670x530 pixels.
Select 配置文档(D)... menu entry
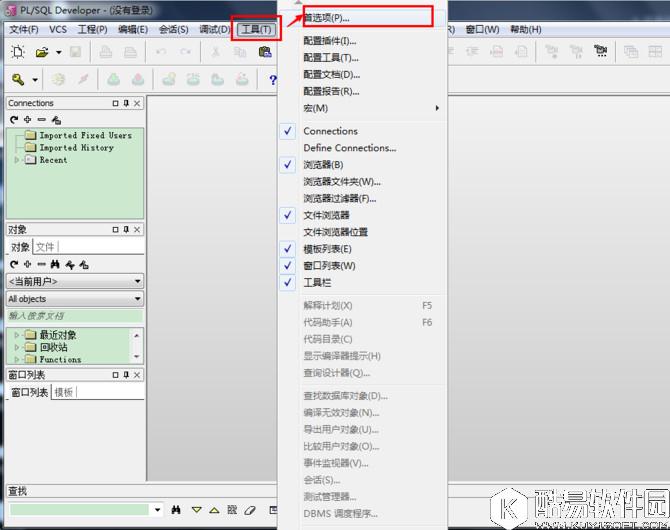tap(363, 74)
